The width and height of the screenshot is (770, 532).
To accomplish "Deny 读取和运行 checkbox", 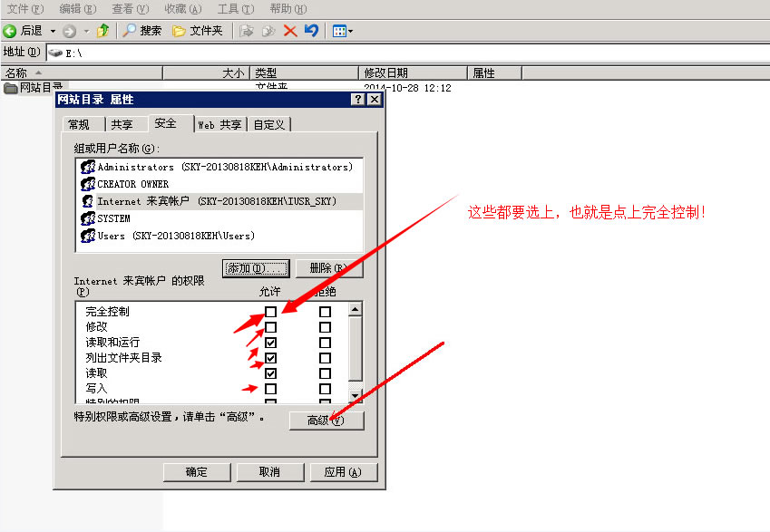I will 325,343.
